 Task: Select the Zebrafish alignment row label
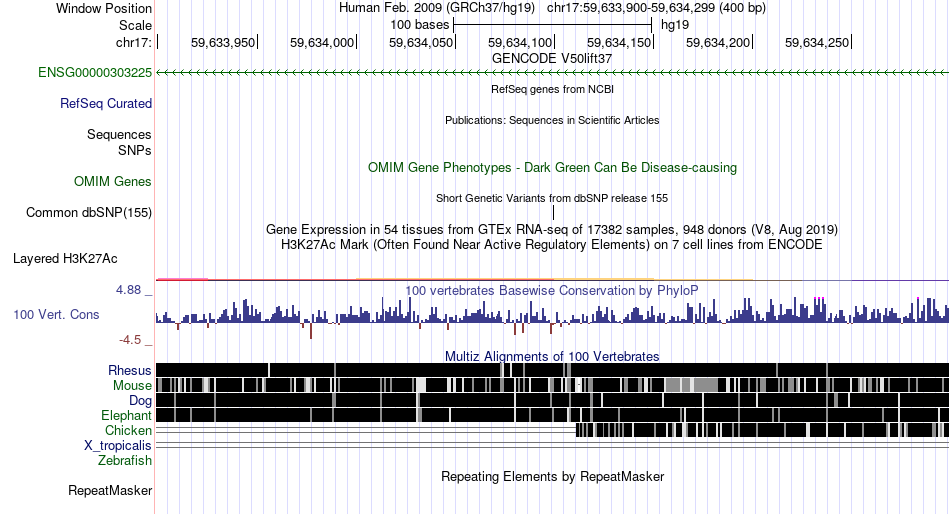(x=125, y=461)
